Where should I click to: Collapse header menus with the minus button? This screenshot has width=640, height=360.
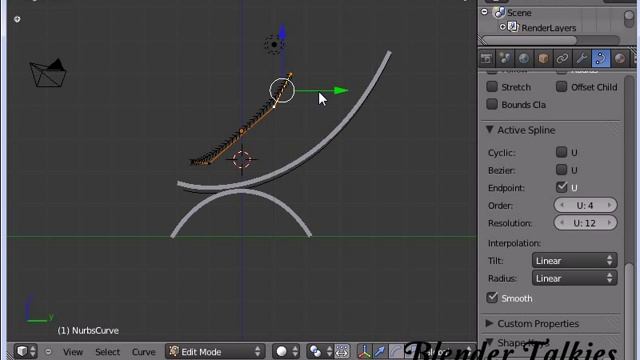(x=48, y=351)
